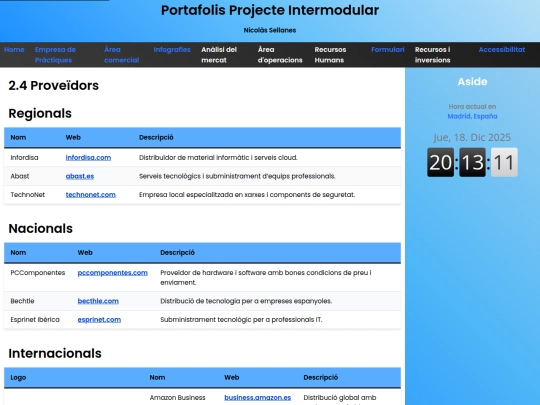
Task: Click Esprinet description about professionals IT
Action: click(x=241, y=320)
